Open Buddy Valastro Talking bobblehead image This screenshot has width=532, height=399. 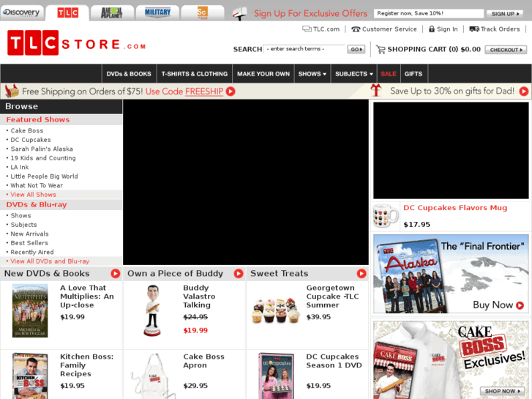pyautogui.click(x=152, y=310)
